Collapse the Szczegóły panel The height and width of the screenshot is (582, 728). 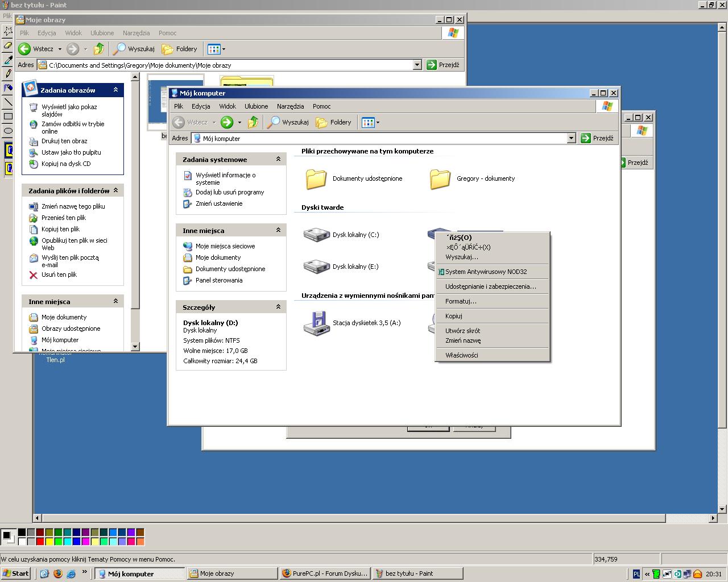point(278,307)
